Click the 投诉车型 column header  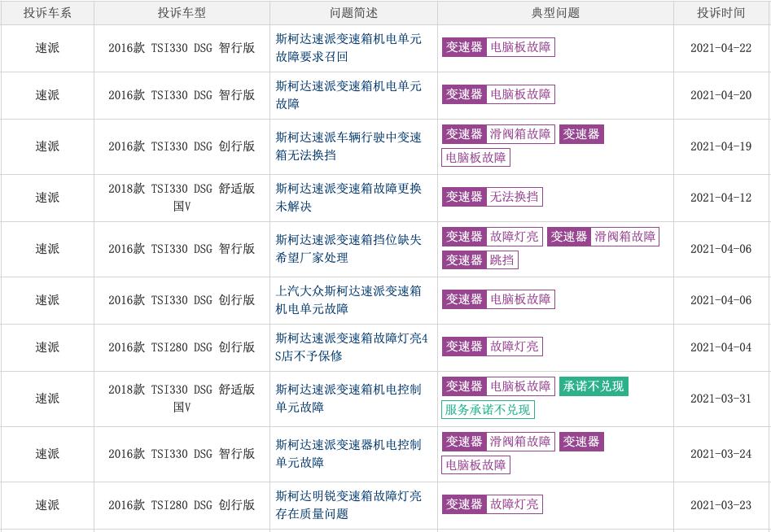pyautogui.click(x=182, y=13)
